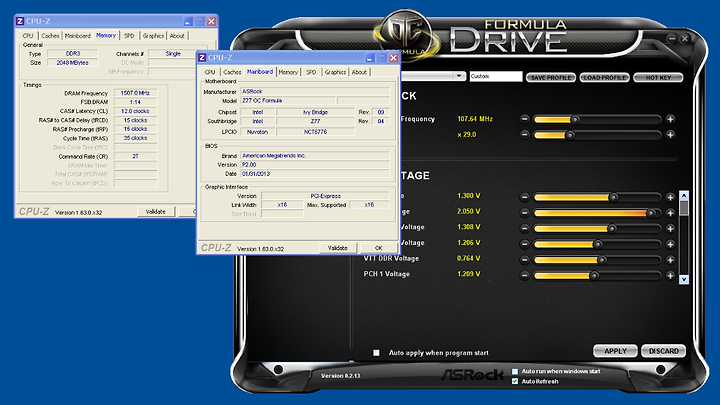Increase the 1.206 V voltage with plus
Screen dimensions: 720x405
670,244
